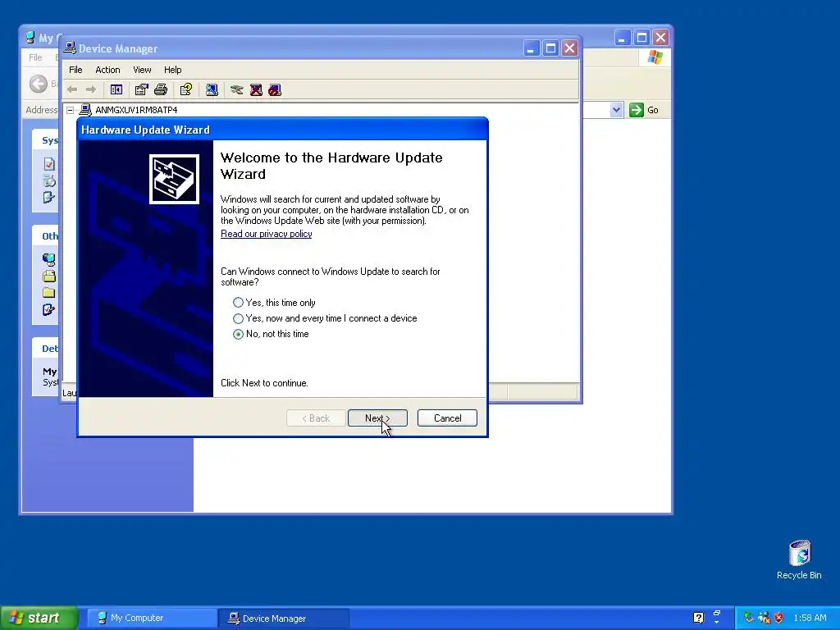Image resolution: width=840 pixels, height=630 pixels.
Task: Click Cancel in Hardware Update Wizard
Action: 447,418
